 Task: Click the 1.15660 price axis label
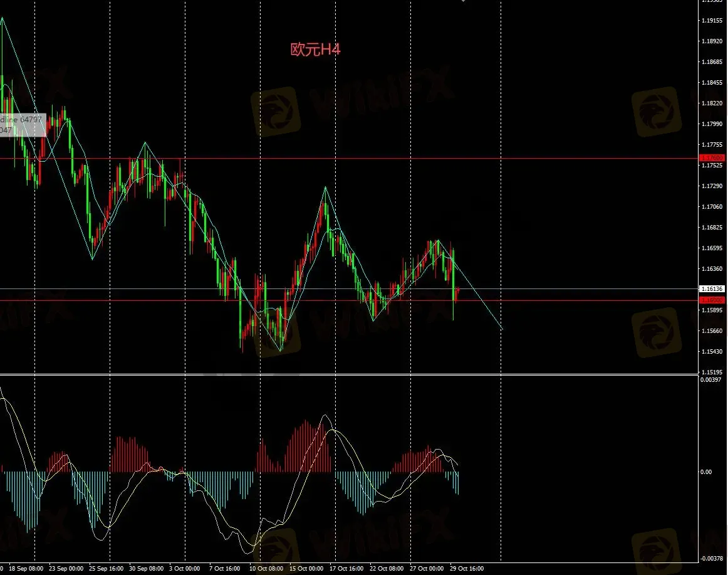[x=712, y=331]
